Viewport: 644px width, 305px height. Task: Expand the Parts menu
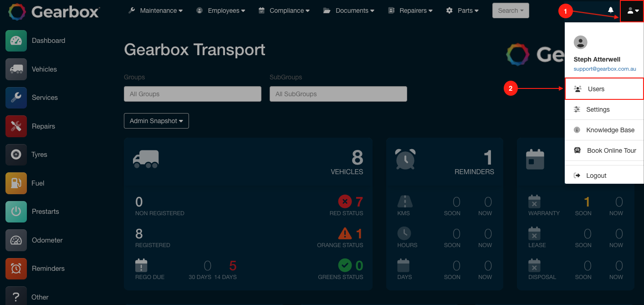462,10
